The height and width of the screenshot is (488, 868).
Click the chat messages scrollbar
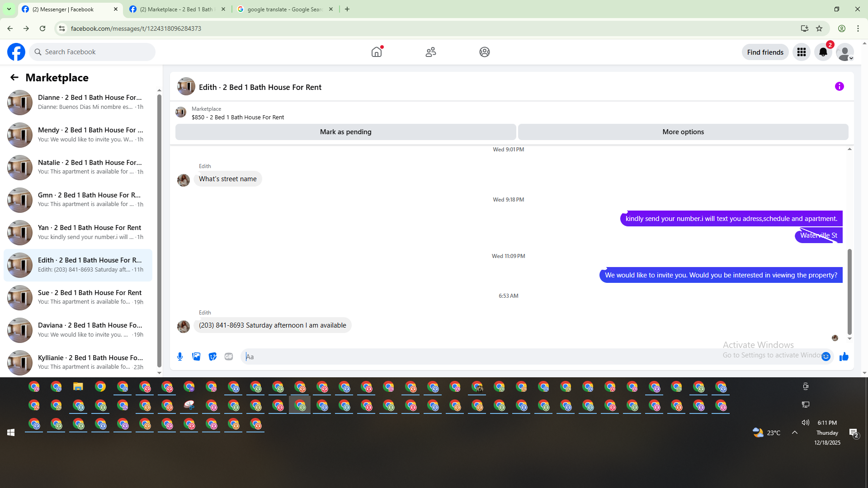click(849, 291)
